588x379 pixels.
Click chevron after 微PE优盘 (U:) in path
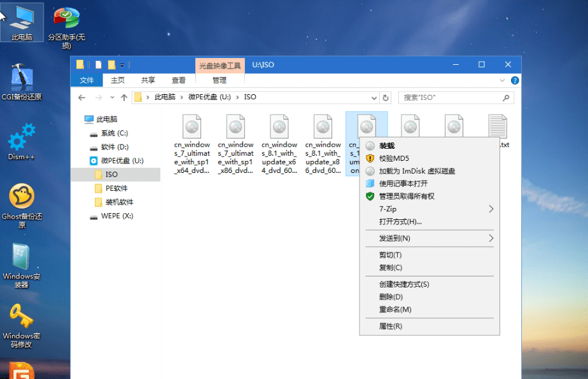[237, 97]
